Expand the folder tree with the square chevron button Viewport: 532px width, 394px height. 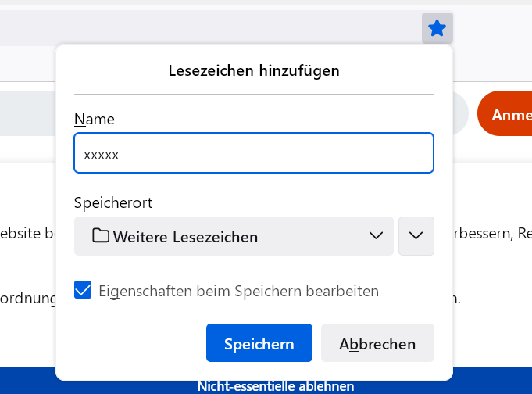coord(416,236)
